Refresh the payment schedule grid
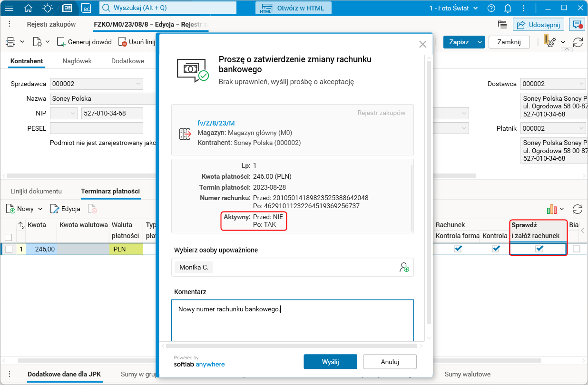The height and width of the screenshot is (385, 588). tap(578, 209)
